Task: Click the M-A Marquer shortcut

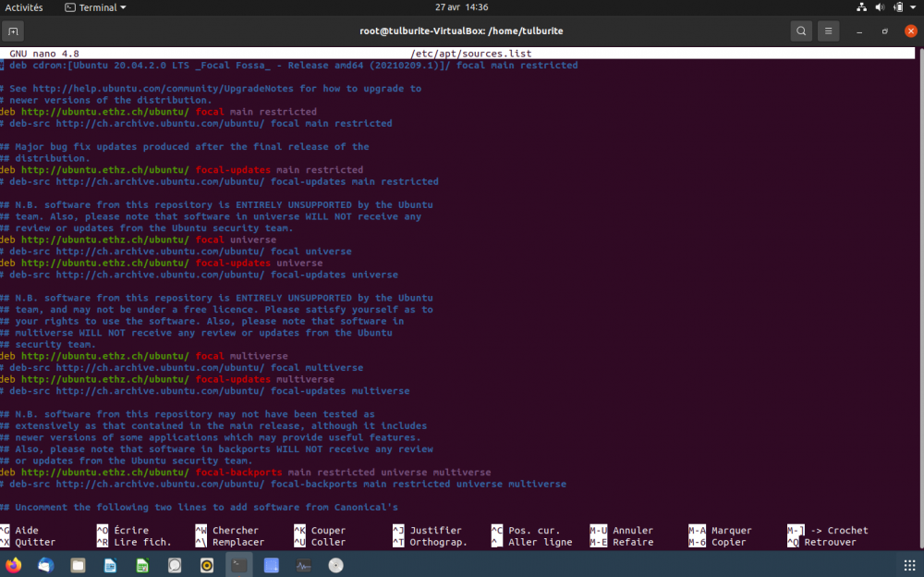Action: pos(720,531)
